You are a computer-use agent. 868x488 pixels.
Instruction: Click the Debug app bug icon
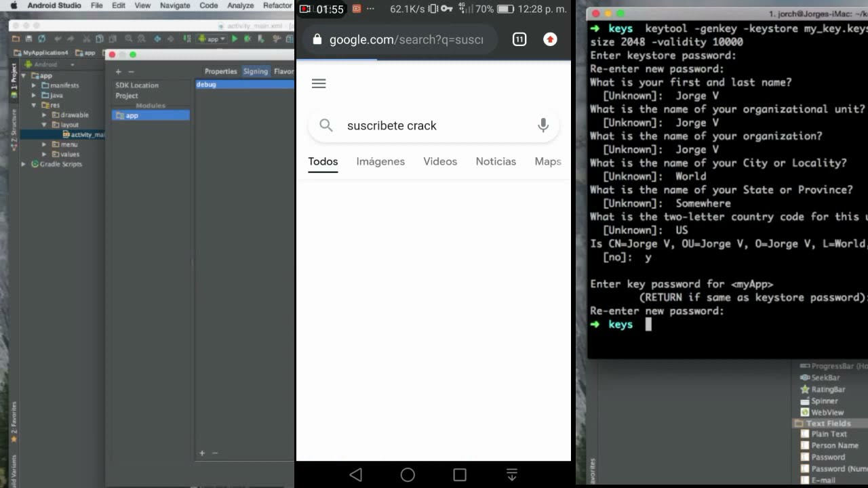click(248, 39)
